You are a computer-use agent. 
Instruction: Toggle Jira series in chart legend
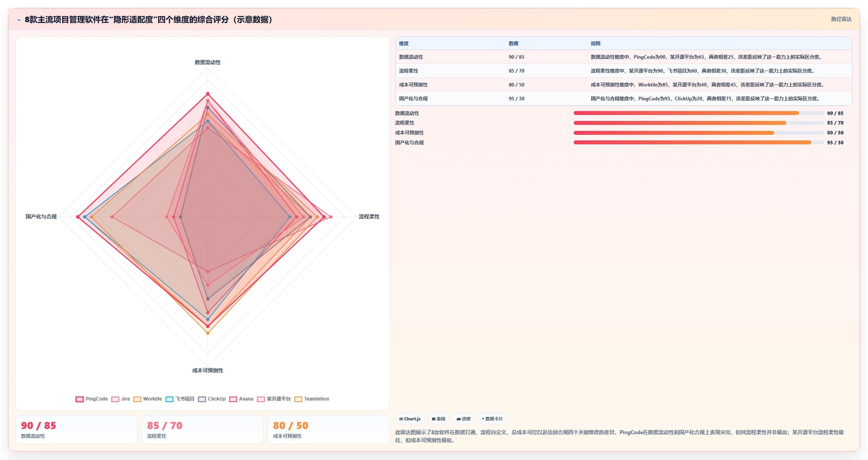click(120, 399)
